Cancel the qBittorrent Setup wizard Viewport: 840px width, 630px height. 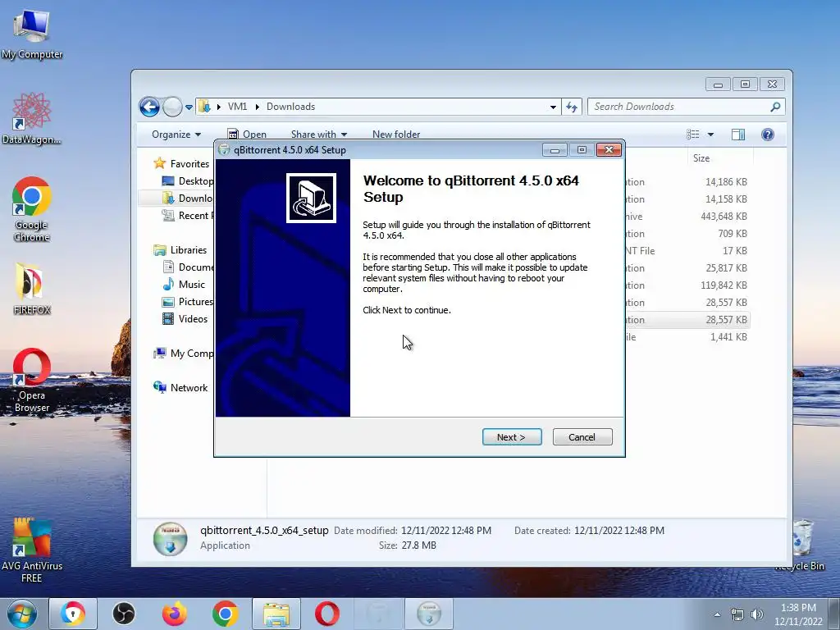(x=582, y=437)
